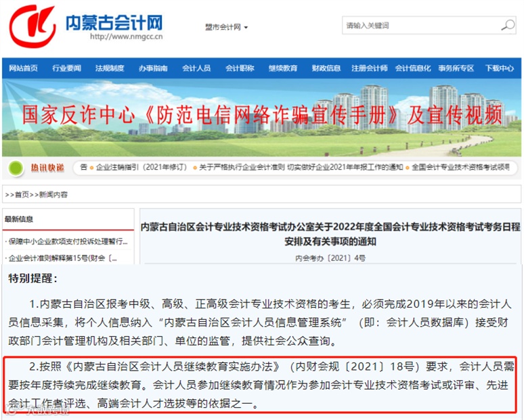
Task: Open the 财政信息 menu item
Action: (326, 68)
